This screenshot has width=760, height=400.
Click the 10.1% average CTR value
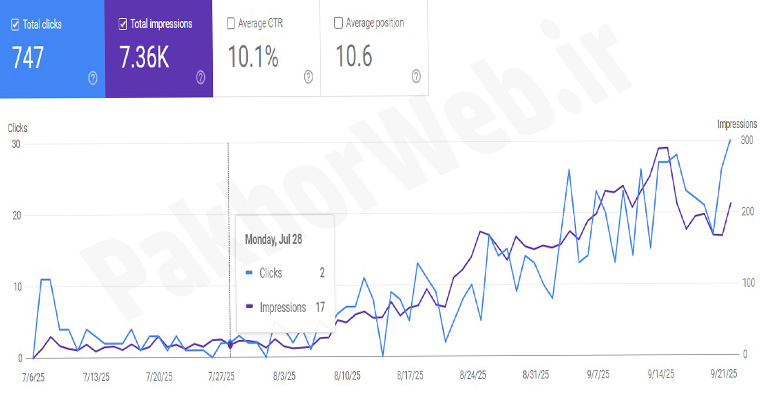(253, 57)
